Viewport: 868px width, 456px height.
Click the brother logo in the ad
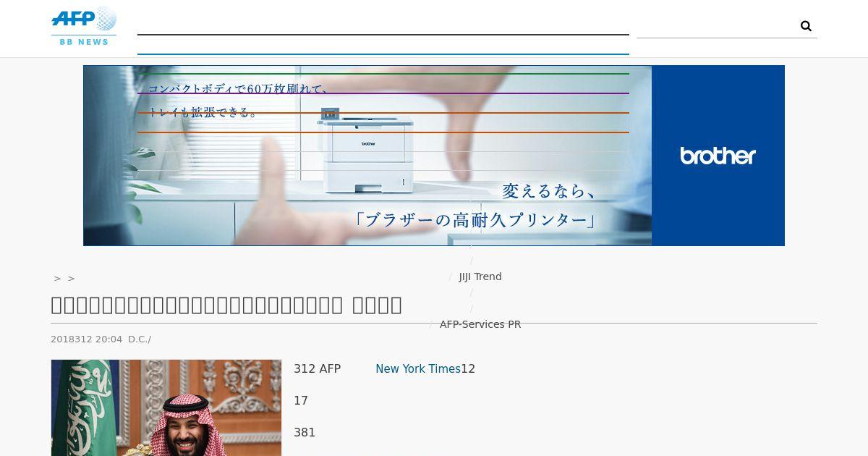point(718,156)
